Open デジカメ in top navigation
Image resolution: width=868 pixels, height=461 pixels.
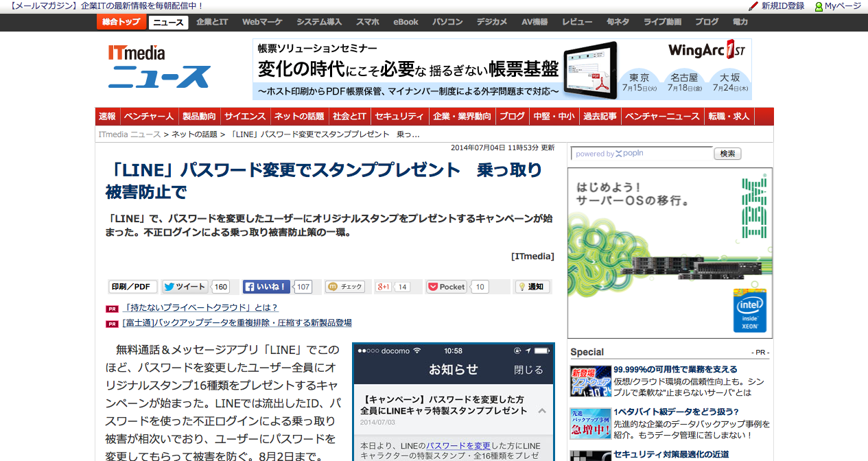coord(492,22)
